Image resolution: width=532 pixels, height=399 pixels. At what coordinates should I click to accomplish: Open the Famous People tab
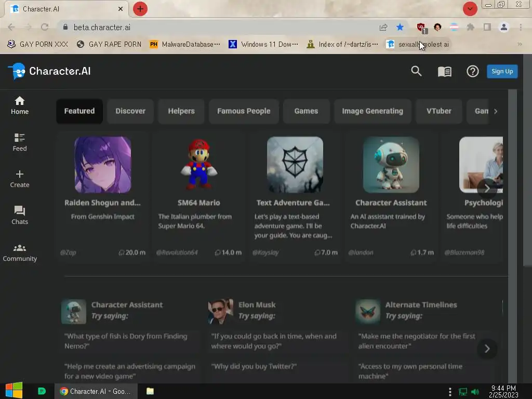[244, 111]
